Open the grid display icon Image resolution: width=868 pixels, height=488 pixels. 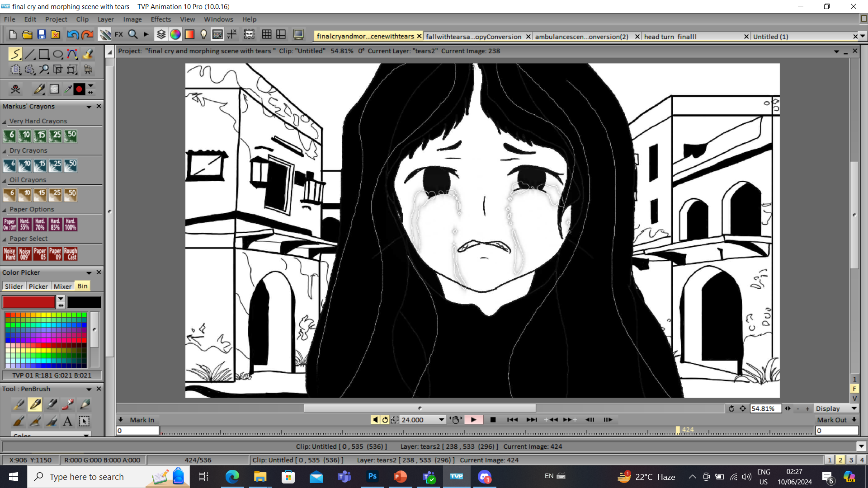(x=267, y=34)
